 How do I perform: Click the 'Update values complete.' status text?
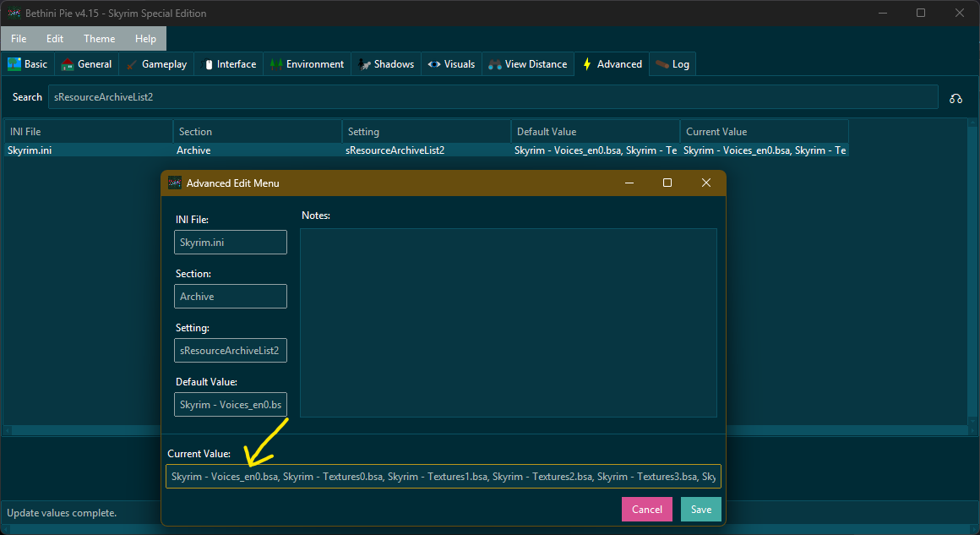(x=62, y=513)
